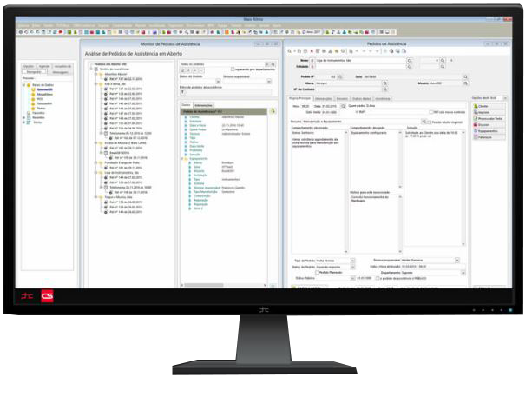Click the filter funnel icon in the monitor panel
The image size is (532, 397).
(x=181, y=91)
